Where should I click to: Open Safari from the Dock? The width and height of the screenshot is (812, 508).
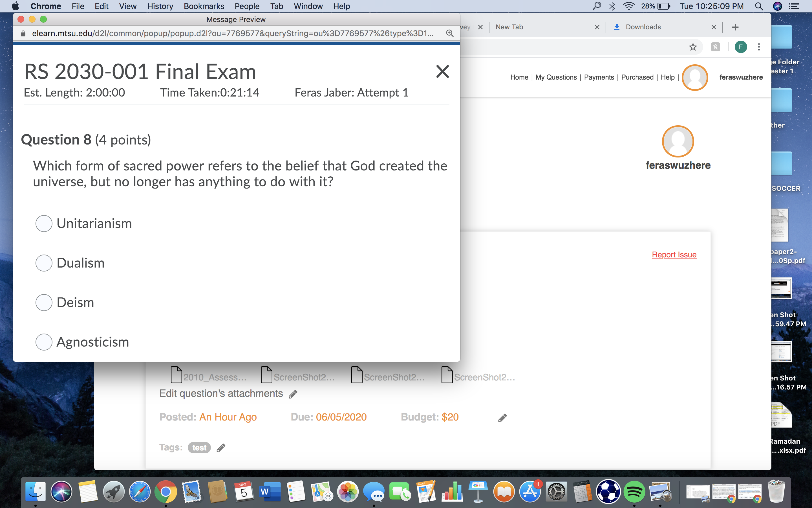click(x=140, y=492)
